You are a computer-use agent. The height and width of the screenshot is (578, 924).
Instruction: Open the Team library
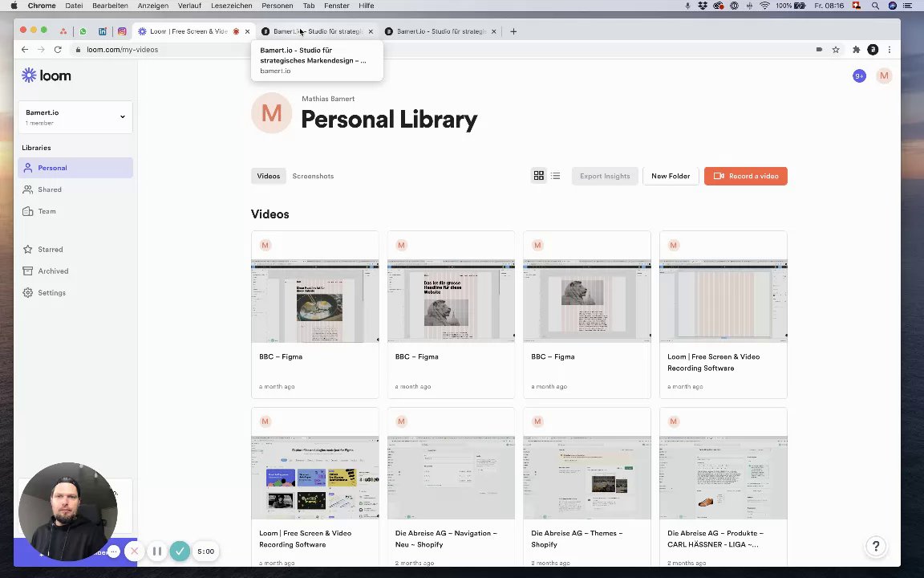point(75,211)
